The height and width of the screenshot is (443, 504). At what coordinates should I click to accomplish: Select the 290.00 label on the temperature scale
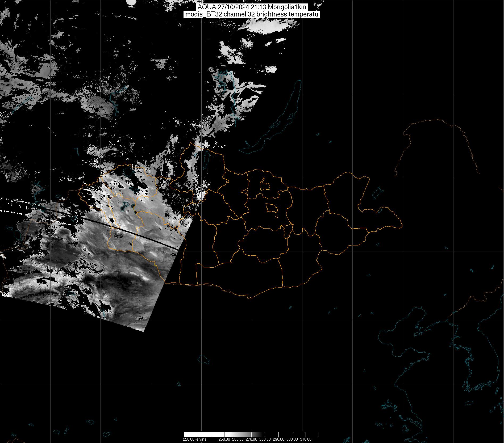tap(278, 439)
